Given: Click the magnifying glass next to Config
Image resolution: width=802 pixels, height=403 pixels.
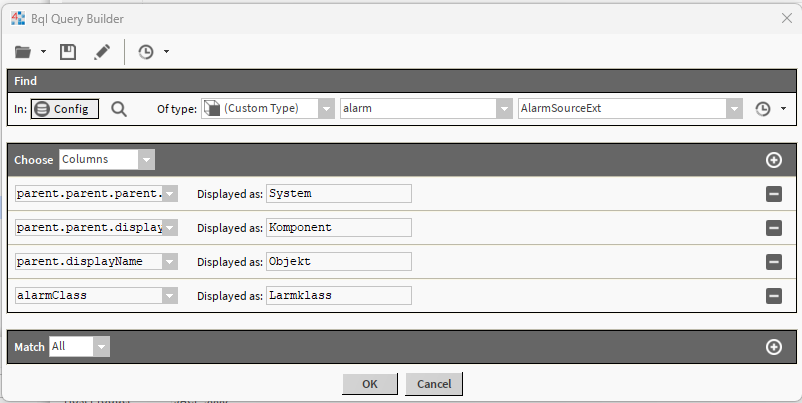Looking at the screenshot, I should tap(119, 109).
